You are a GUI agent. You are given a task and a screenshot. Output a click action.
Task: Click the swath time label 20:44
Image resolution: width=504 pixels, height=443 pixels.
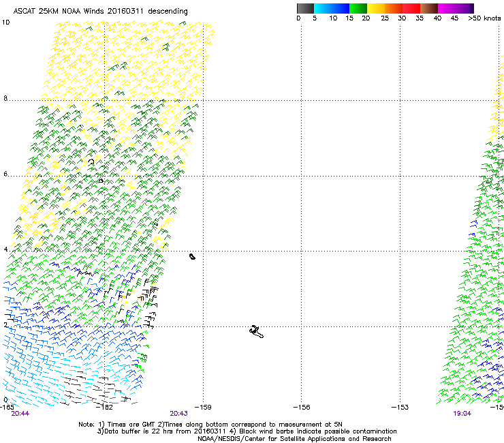click(x=20, y=414)
